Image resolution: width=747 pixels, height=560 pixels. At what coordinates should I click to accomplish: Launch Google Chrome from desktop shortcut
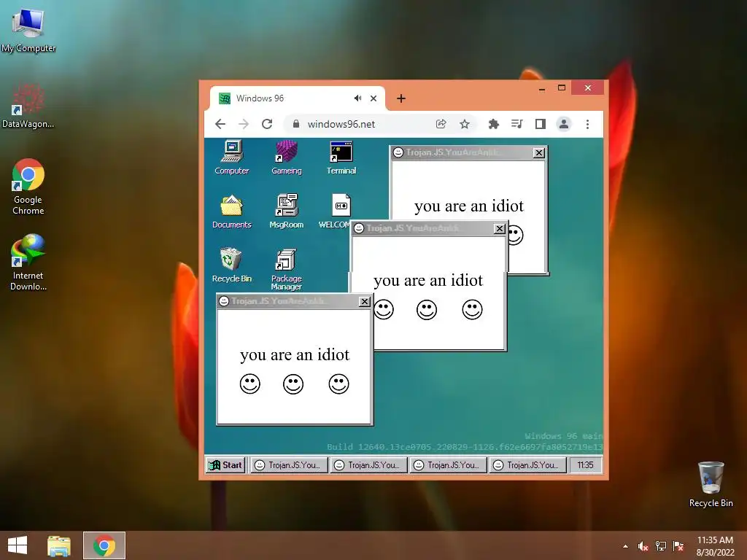[28, 186]
